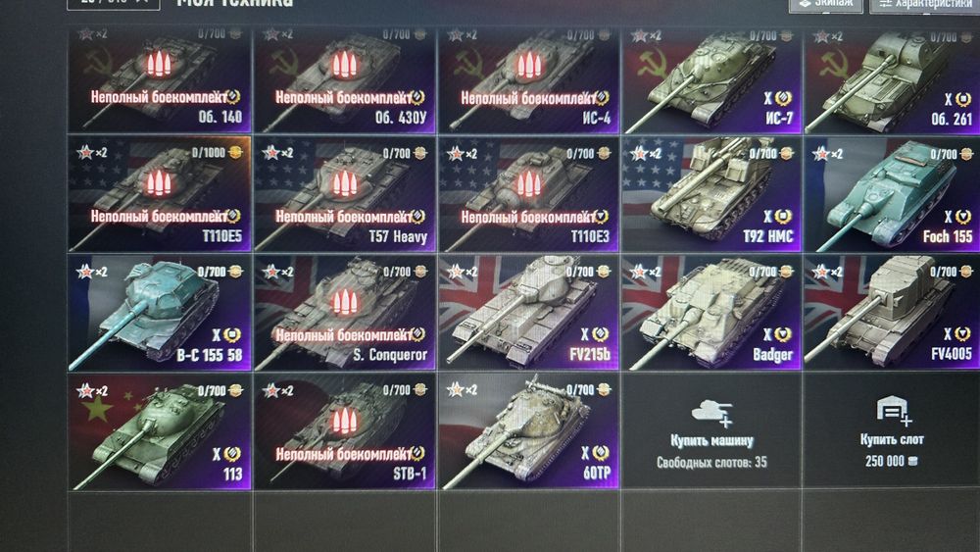Pick the 60TP tank card
The height and width of the screenshot is (552, 980).
click(x=529, y=431)
